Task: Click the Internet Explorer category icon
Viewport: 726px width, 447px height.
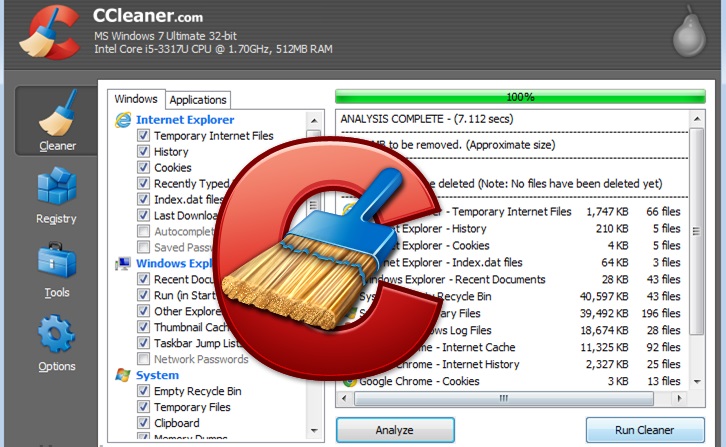Action: pos(123,120)
